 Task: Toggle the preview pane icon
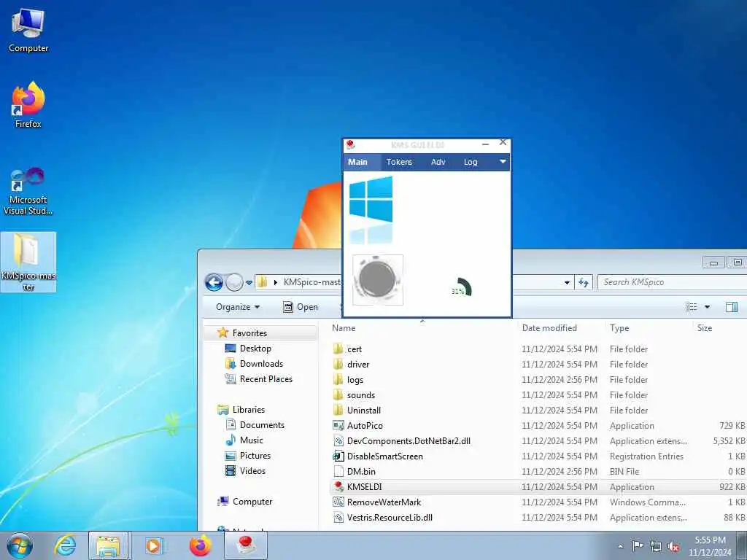(x=731, y=307)
